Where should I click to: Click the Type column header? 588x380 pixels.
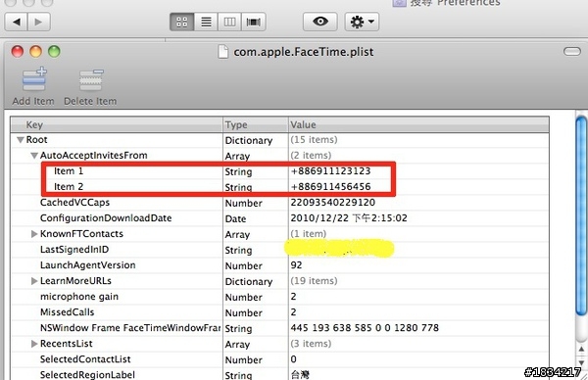click(256, 124)
